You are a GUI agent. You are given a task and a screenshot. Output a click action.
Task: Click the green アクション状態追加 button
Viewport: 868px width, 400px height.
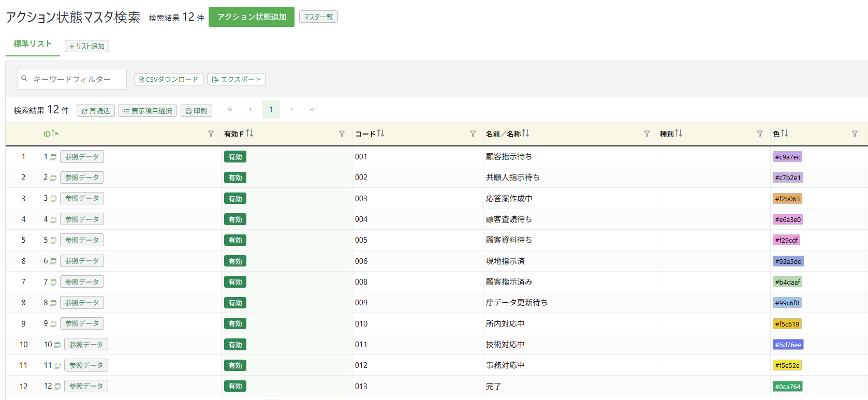click(x=252, y=17)
